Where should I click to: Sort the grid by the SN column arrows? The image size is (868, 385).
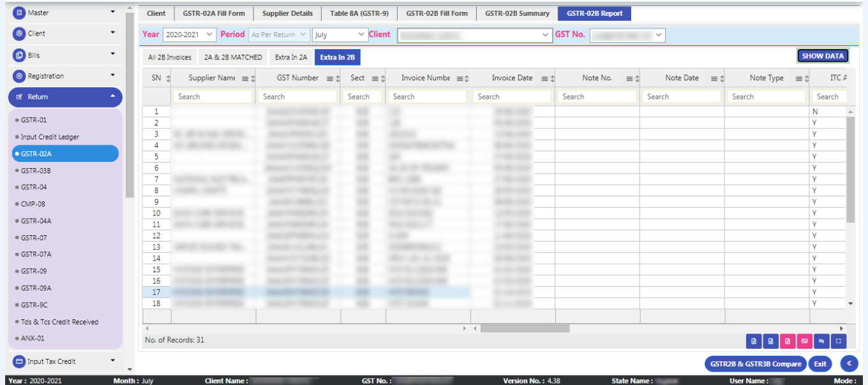click(x=168, y=78)
